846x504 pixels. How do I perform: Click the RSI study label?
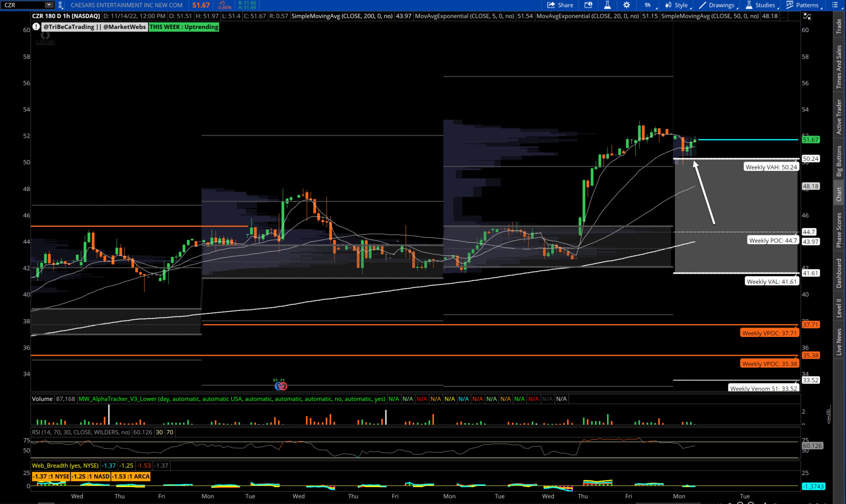pyautogui.click(x=81, y=432)
